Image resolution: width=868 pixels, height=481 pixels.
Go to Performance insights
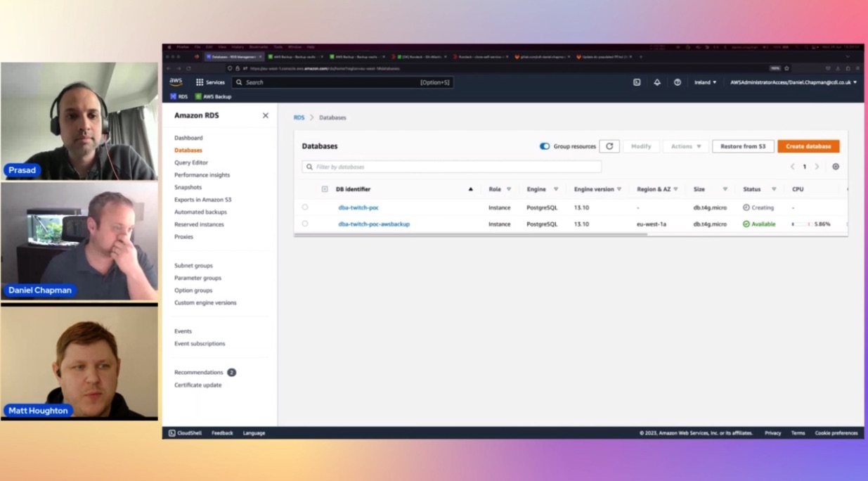click(202, 175)
